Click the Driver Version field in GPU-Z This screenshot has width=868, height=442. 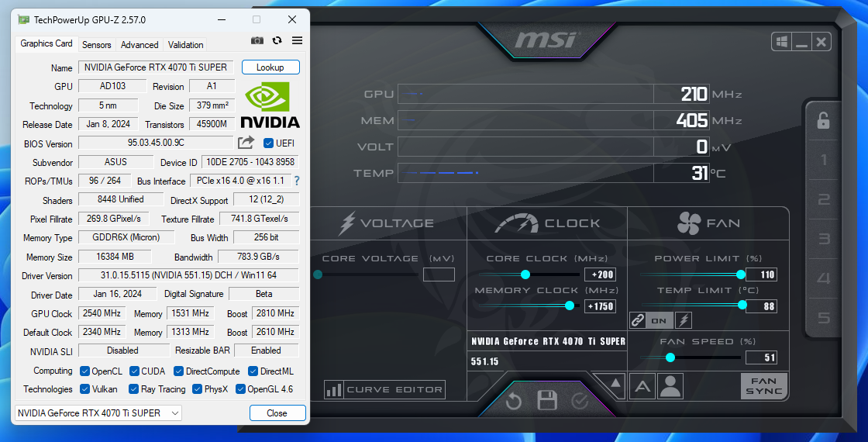click(x=189, y=275)
